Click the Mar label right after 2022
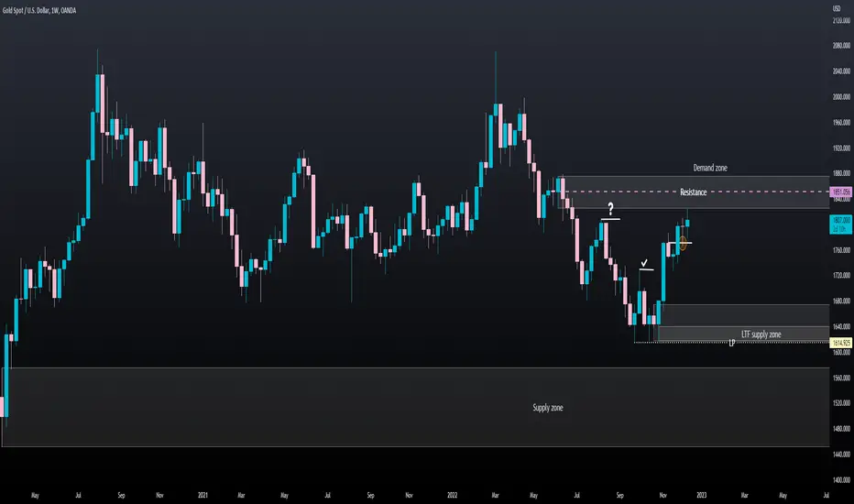 click(495, 495)
